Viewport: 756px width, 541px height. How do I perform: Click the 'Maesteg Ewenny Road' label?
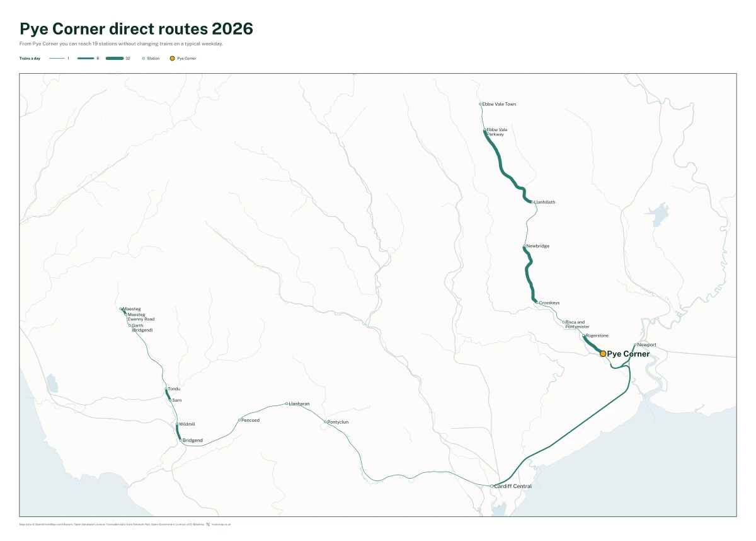tap(141, 317)
